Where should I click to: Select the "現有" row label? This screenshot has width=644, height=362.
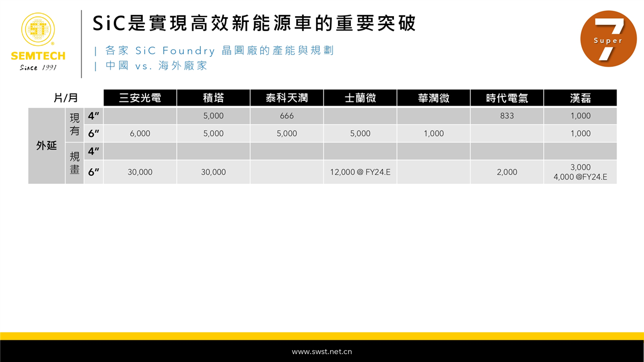75,125
